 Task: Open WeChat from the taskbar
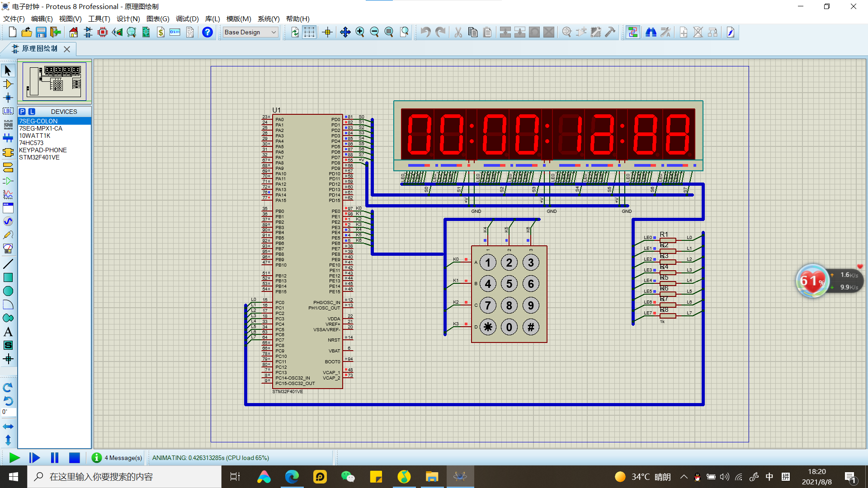click(348, 477)
